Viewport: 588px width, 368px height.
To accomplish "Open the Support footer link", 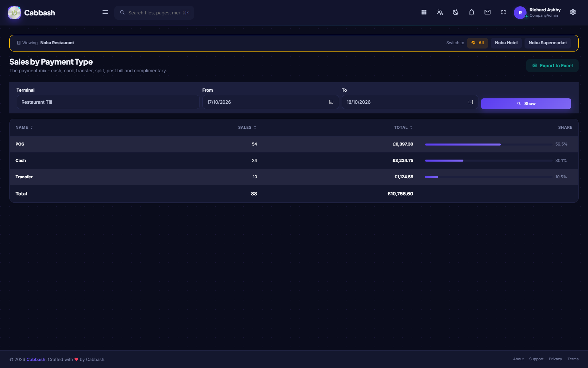I will click(x=536, y=359).
